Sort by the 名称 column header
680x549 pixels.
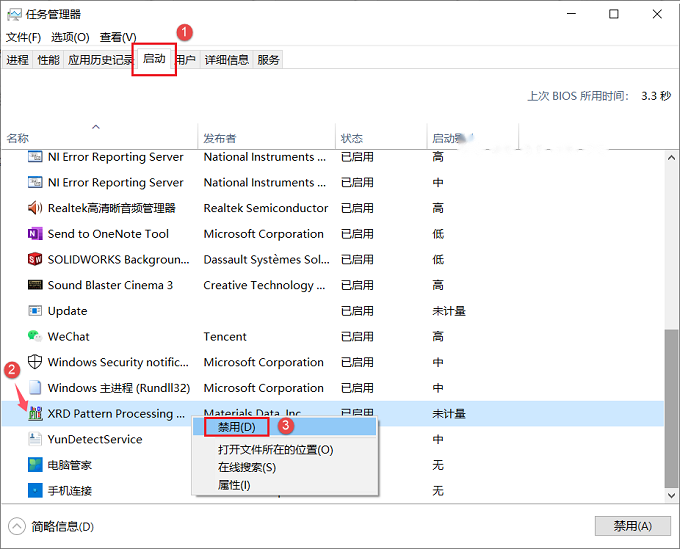pyautogui.click(x=99, y=138)
